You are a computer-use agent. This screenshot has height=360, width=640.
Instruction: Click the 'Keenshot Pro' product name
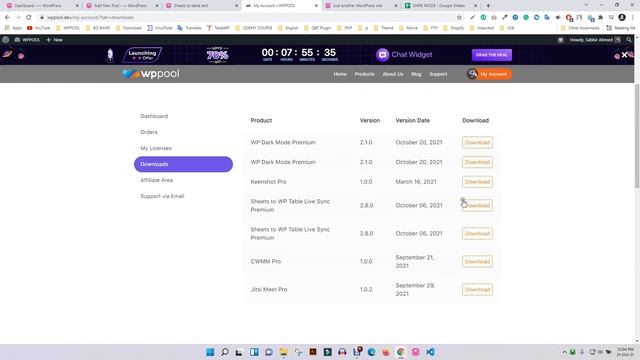[268, 182]
